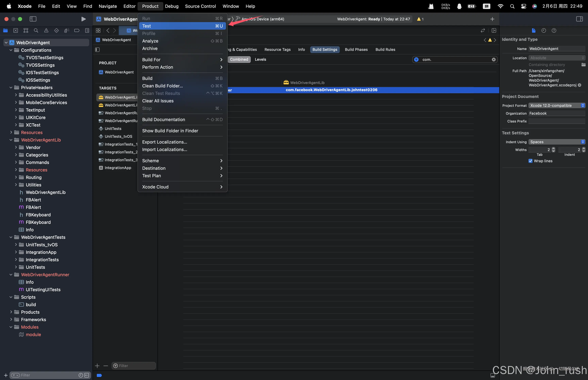Open the Find navigator magnifier icon

tap(36, 31)
